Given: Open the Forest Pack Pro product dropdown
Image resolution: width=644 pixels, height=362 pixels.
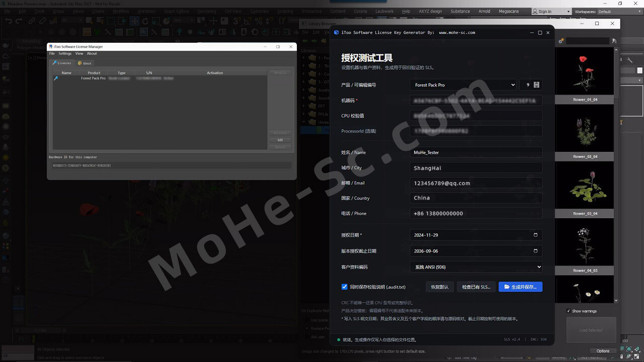Looking at the screenshot, I should click(x=463, y=85).
